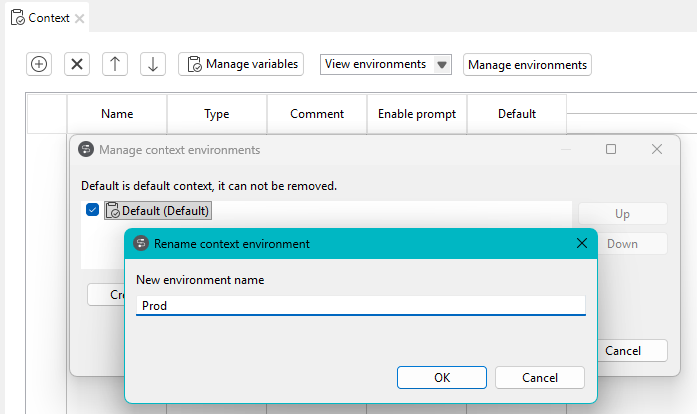697x414 pixels.
Task: Uncheck the Default environment checkbox
Action: [x=93, y=210]
